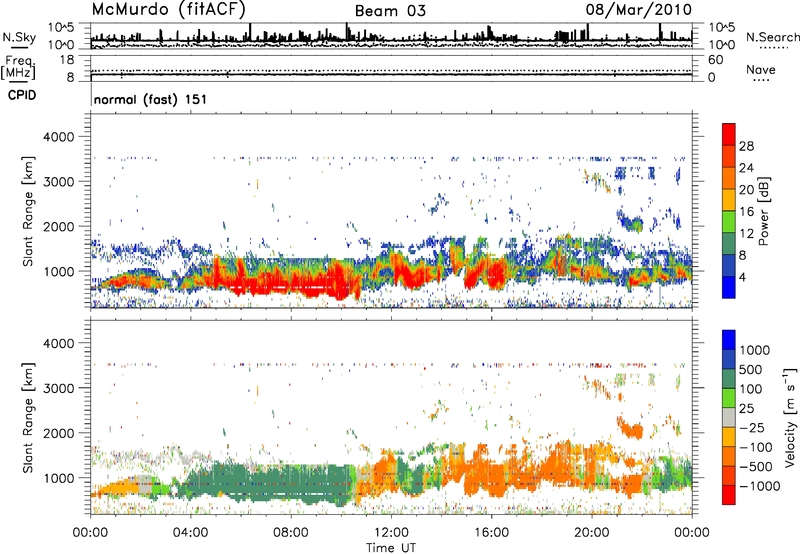Click the '60' Nave axis tick label

click(715, 60)
